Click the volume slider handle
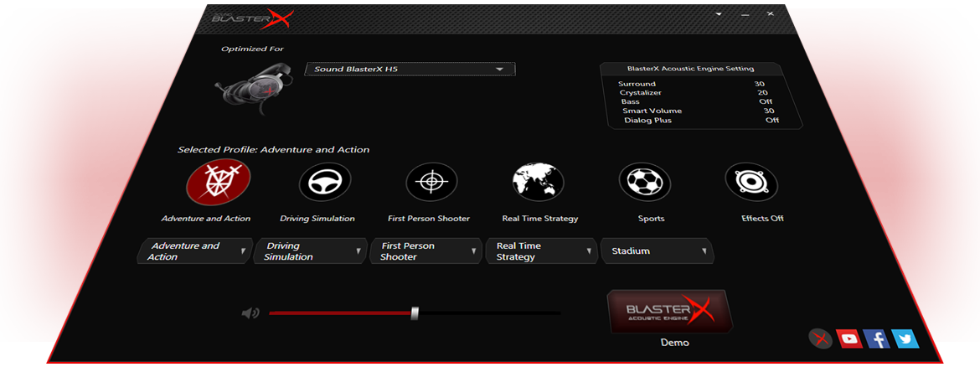This screenshot has width=980, height=367. coord(415,313)
